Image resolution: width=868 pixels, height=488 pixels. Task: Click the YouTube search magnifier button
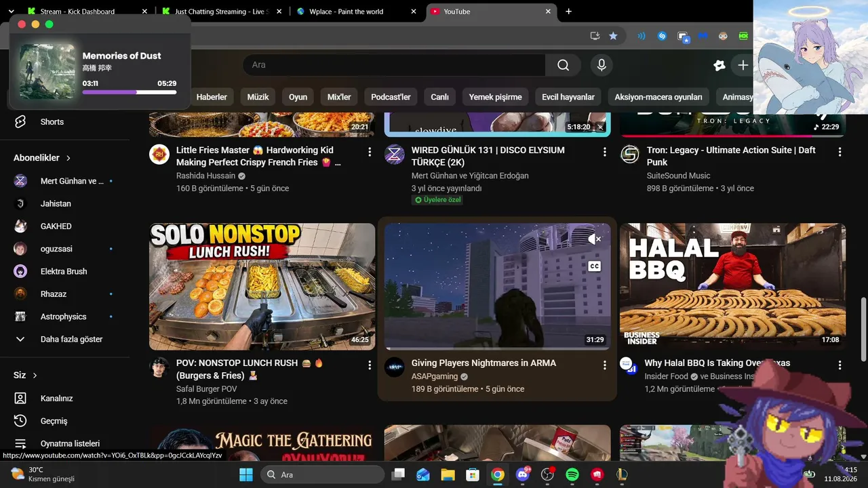[563, 65]
